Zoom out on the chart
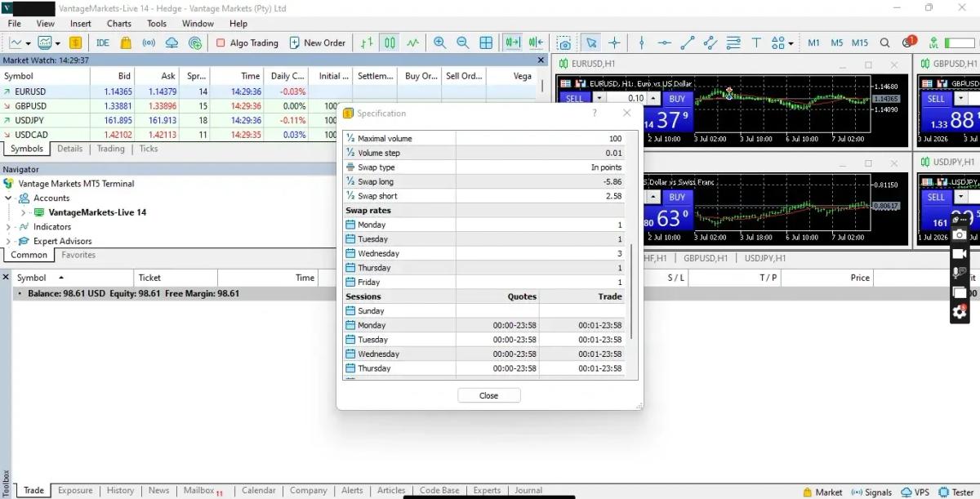This screenshot has width=980, height=499. pyautogui.click(x=463, y=42)
